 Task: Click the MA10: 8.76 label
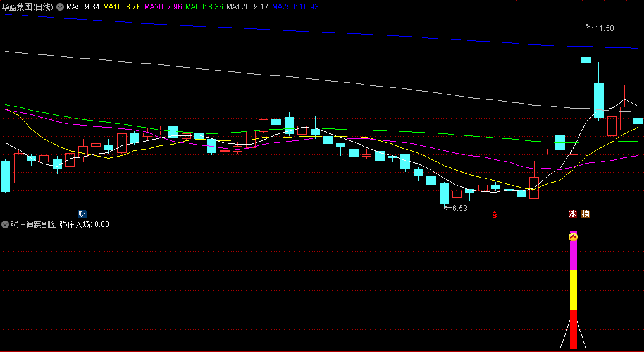(122, 7)
